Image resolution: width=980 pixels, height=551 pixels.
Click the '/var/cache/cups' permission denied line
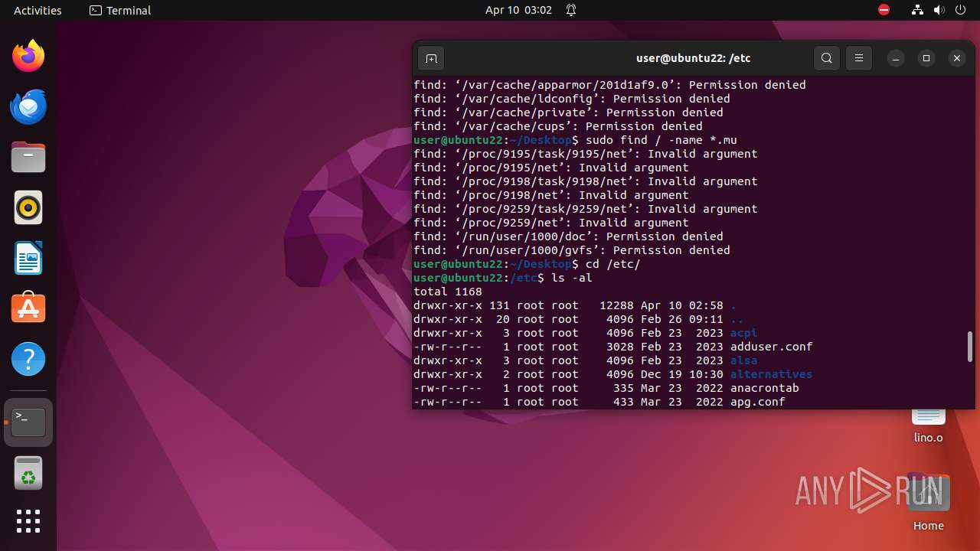coord(558,126)
